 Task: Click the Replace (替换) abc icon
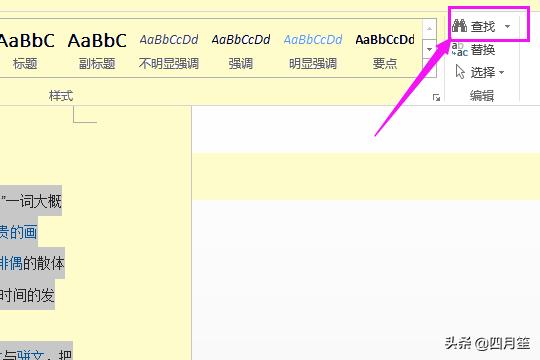click(459, 50)
